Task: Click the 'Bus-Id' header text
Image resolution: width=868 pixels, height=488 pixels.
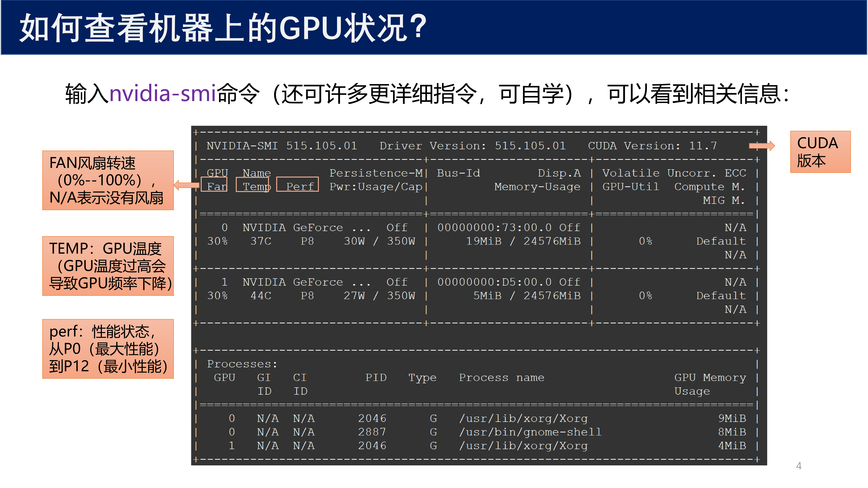Action: (x=459, y=173)
